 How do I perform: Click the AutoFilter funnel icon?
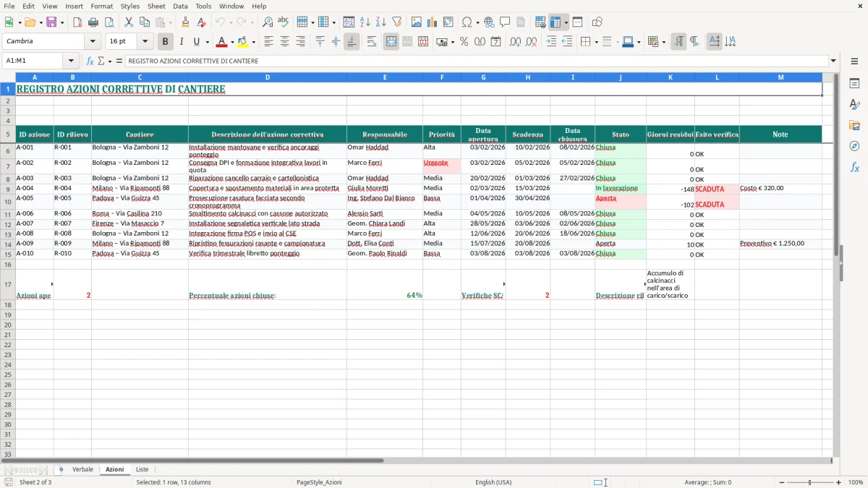397,22
